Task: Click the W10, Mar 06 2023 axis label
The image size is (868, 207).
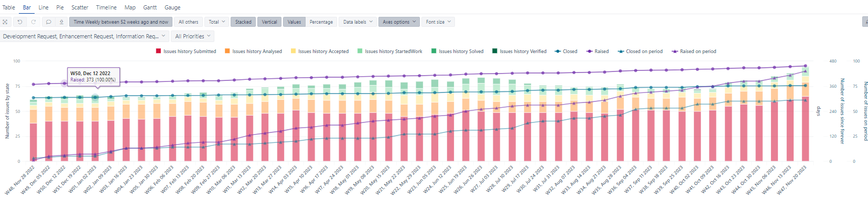Action: [x=221, y=180]
